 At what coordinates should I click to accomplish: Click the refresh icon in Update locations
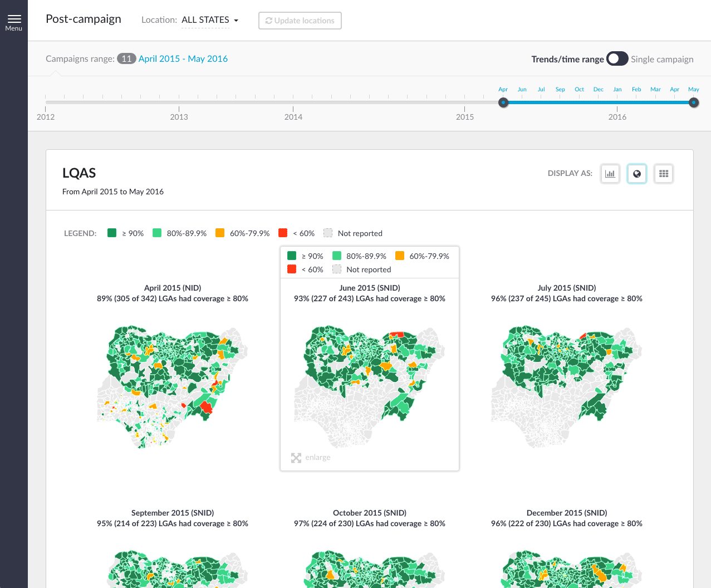click(x=269, y=21)
